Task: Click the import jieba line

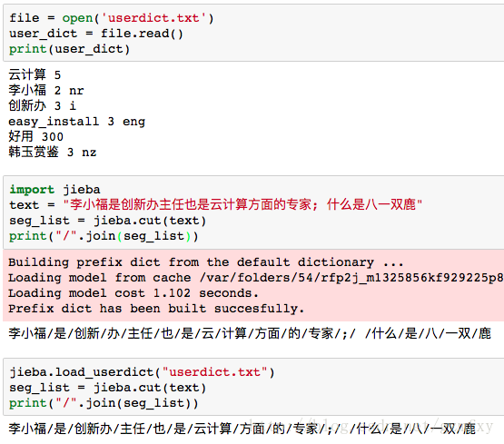Action: [54, 190]
